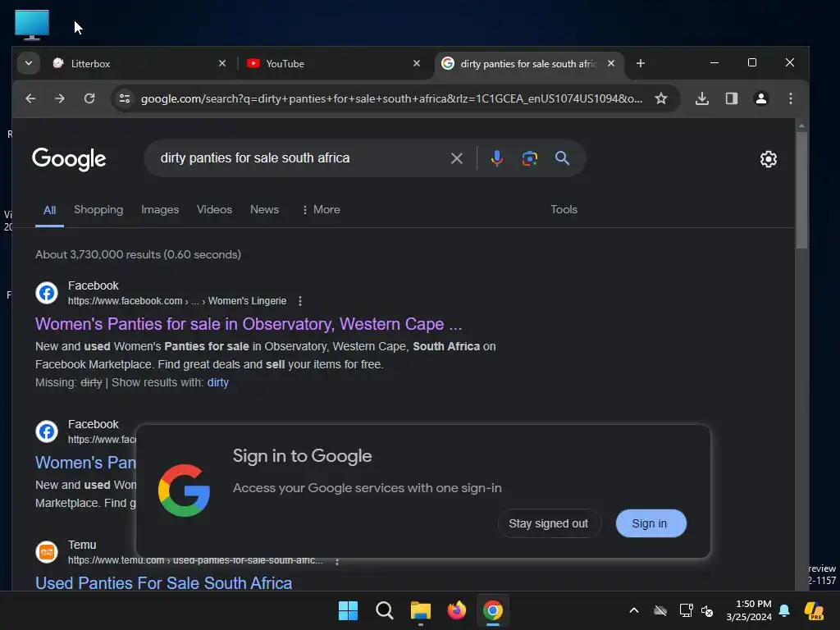
Task: Open Women's Panties Observatory Western Cape link
Action: [x=249, y=324]
